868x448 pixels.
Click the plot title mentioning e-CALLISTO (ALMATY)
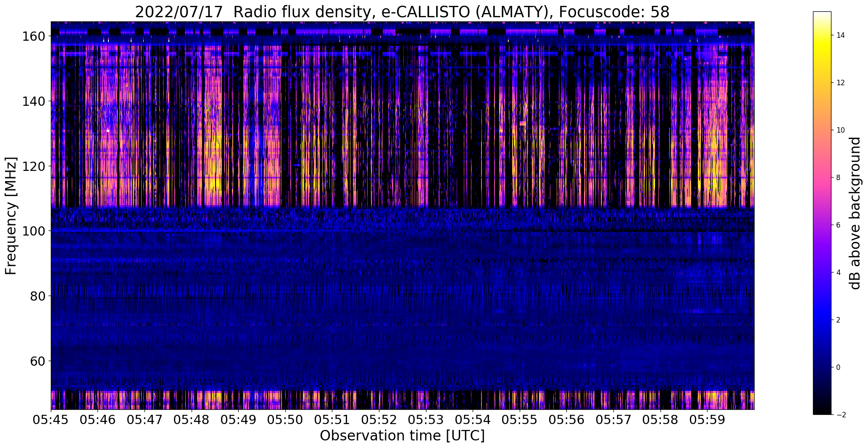pos(402,12)
